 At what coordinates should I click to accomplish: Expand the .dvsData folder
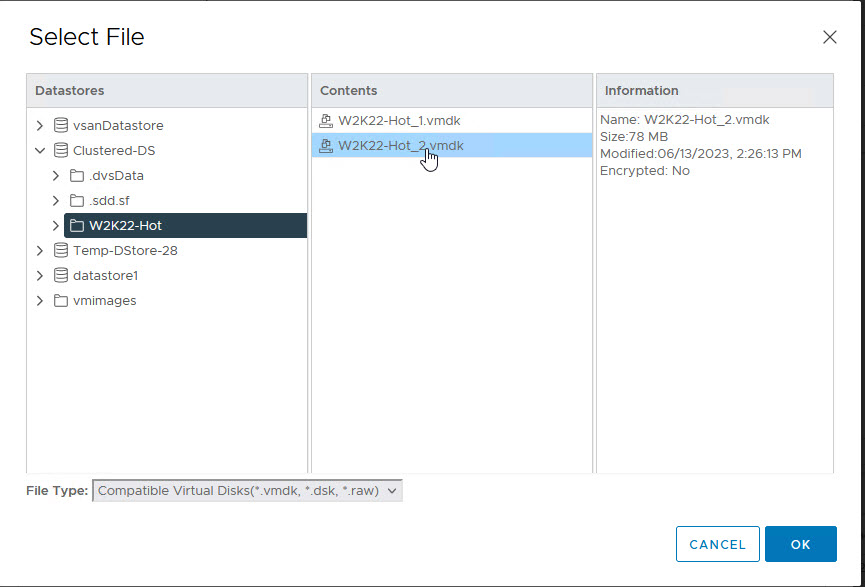tap(56, 176)
